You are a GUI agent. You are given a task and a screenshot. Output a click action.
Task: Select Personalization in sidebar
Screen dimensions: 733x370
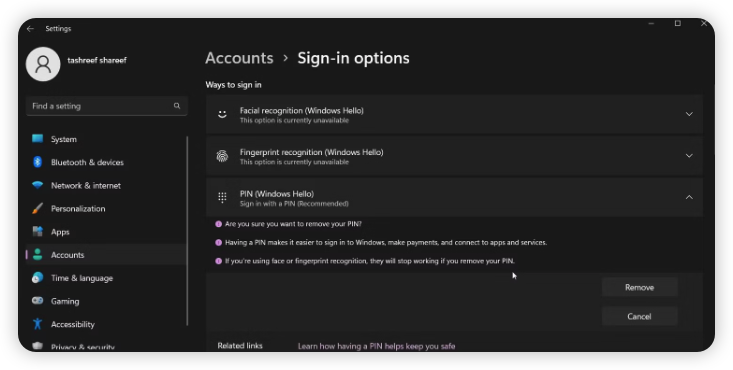coord(107,209)
